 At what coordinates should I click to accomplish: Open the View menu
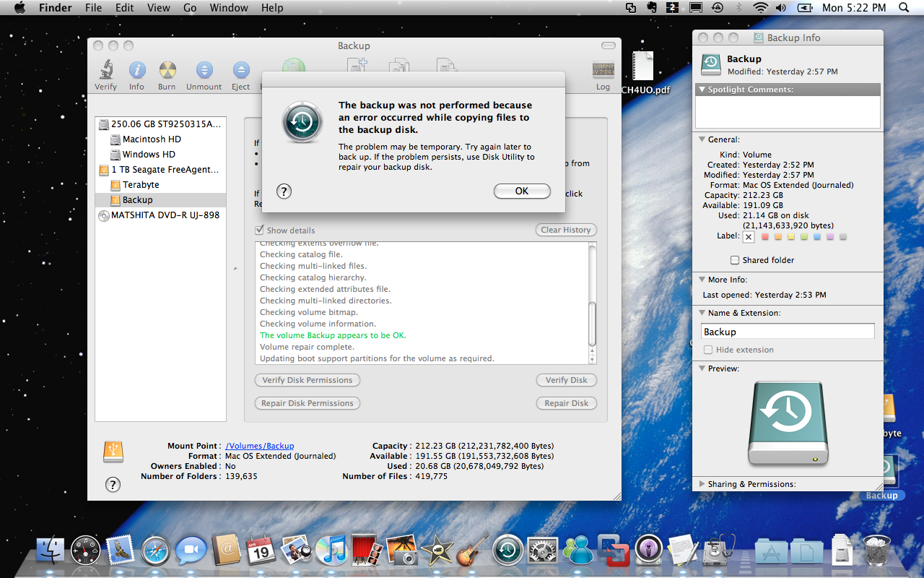coord(158,8)
